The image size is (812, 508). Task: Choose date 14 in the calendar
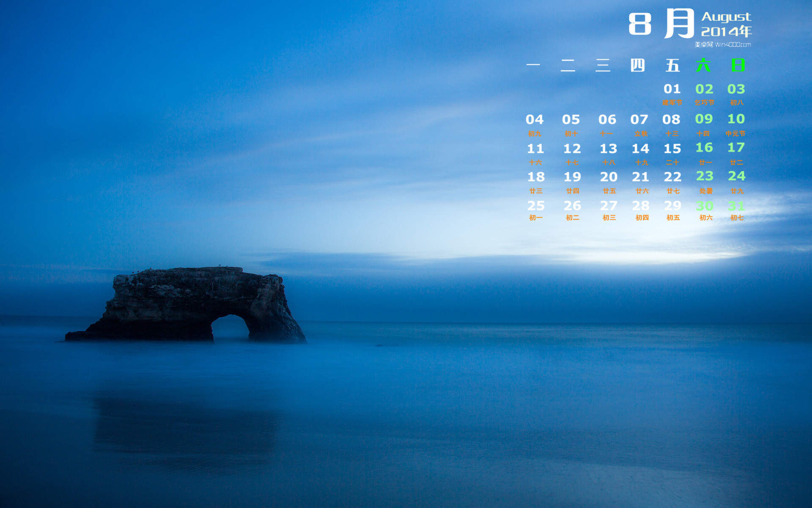coord(640,149)
